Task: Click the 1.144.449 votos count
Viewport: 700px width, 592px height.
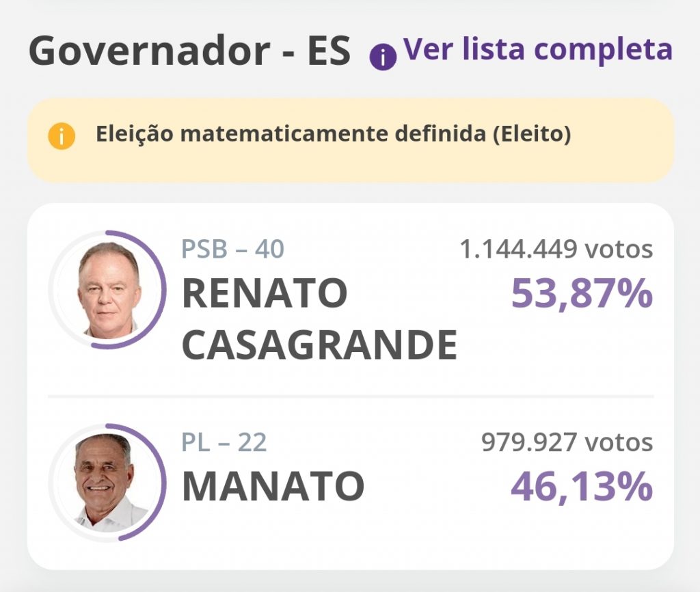Action: [556, 249]
